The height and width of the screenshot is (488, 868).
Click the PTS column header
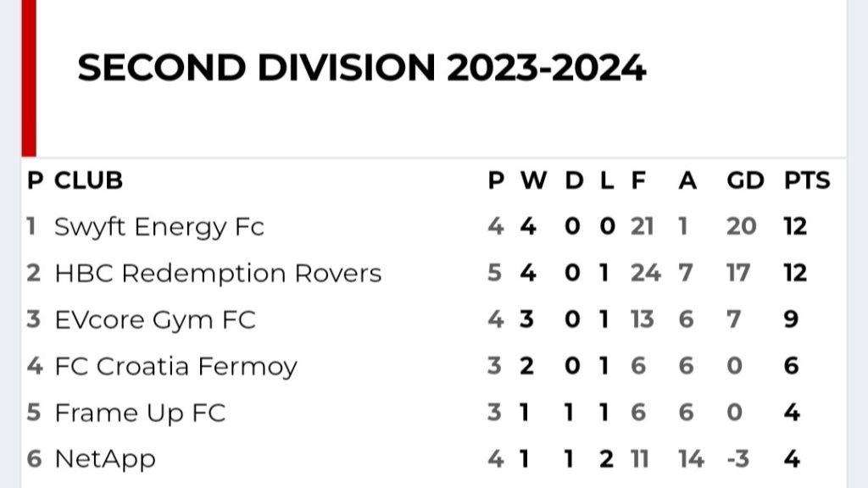tap(807, 180)
